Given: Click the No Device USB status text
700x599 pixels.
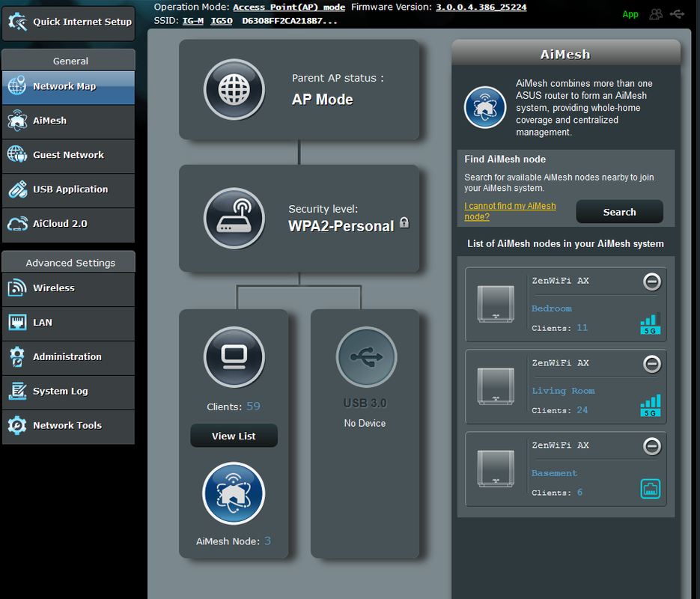Looking at the screenshot, I should [x=365, y=423].
